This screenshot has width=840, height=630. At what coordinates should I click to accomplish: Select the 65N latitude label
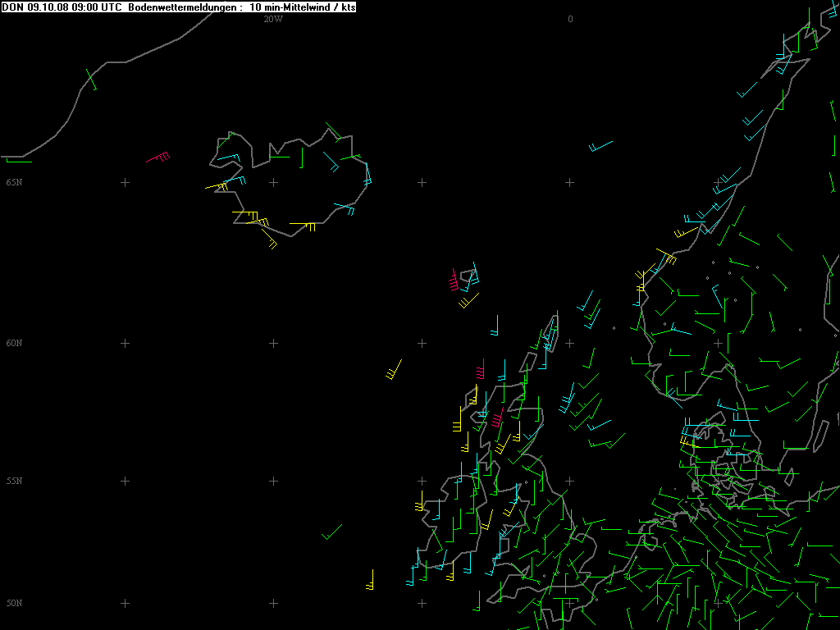pos(14,181)
